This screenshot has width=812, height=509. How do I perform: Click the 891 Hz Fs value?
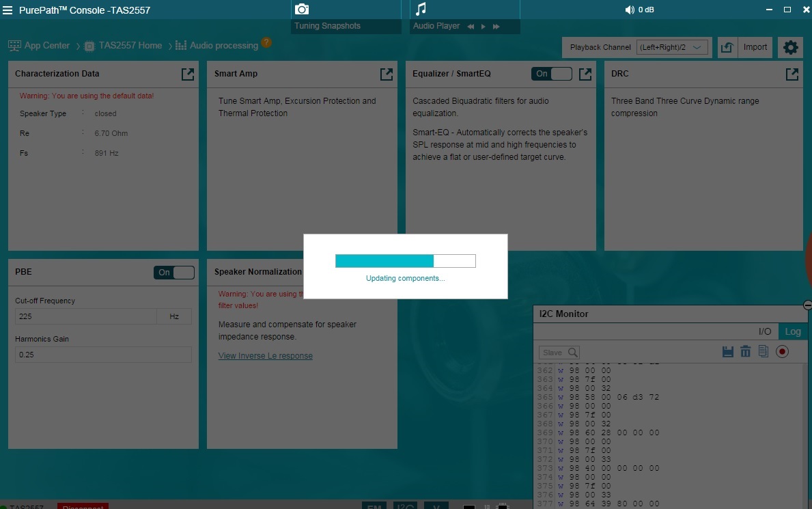coord(106,153)
